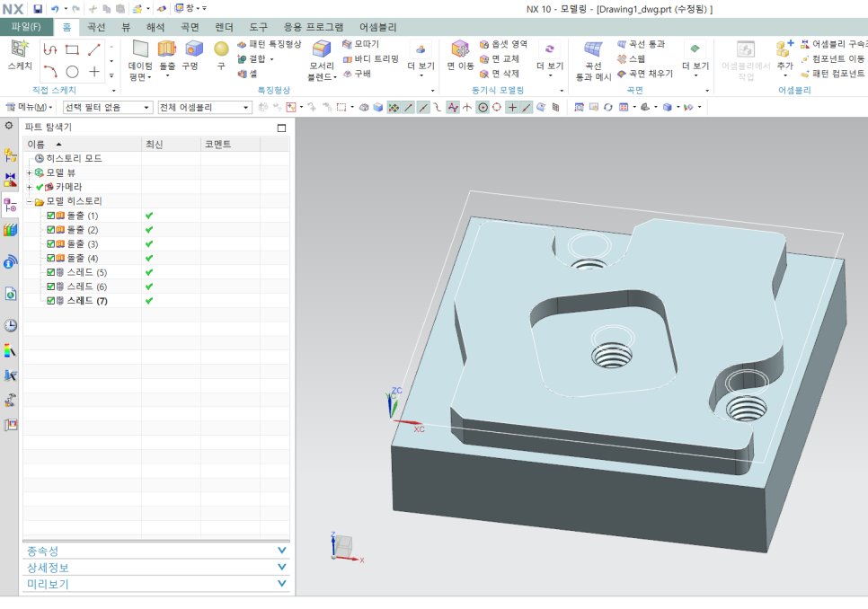Open the selection filter dropdown (선택 필터 없음)
The image size is (868, 609).
pos(108,107)
